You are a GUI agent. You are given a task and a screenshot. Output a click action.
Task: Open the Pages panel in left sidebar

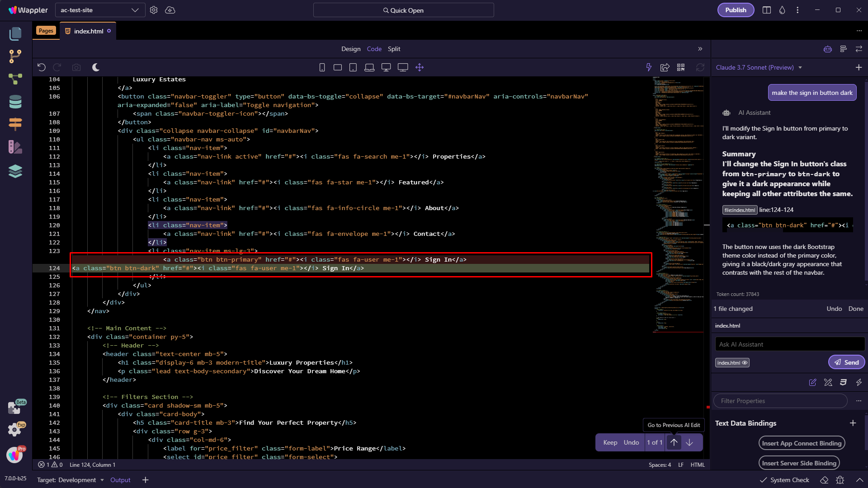[15, 33]
